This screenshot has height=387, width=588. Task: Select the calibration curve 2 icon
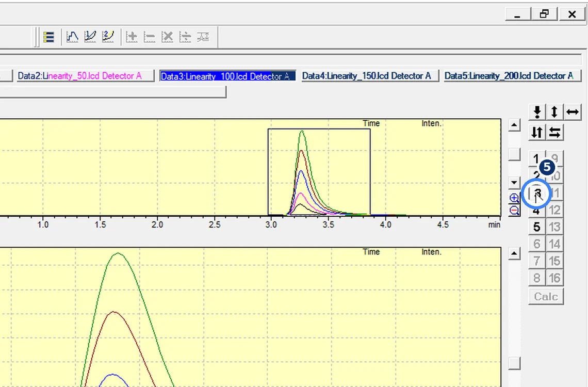click(x=108, y=37)
